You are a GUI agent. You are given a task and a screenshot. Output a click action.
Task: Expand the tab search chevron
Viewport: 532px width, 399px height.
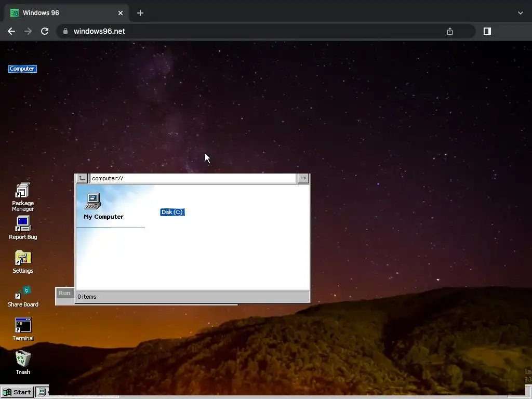tap(521, 13)
